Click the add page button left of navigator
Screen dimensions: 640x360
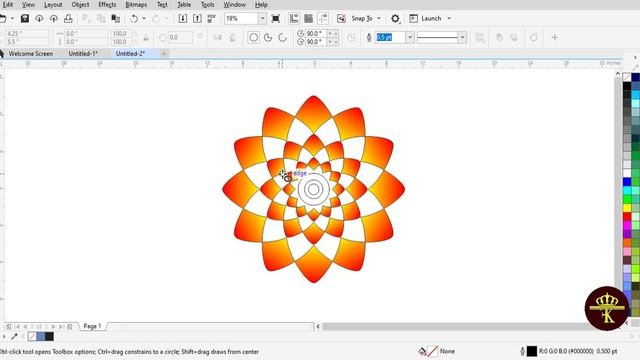click(x=9, y=327)
